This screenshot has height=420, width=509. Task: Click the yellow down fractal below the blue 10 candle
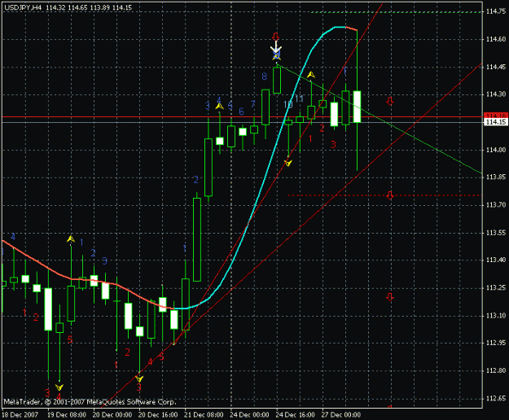tap(288, 163)
